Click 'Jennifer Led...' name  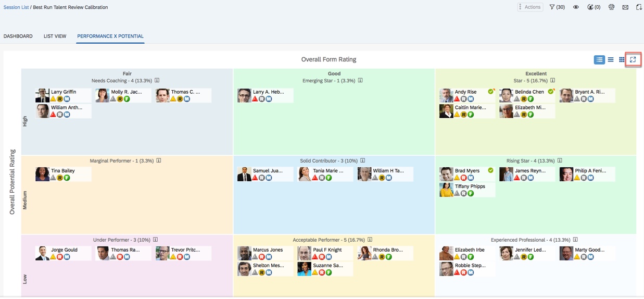click(x=531, y=250)
